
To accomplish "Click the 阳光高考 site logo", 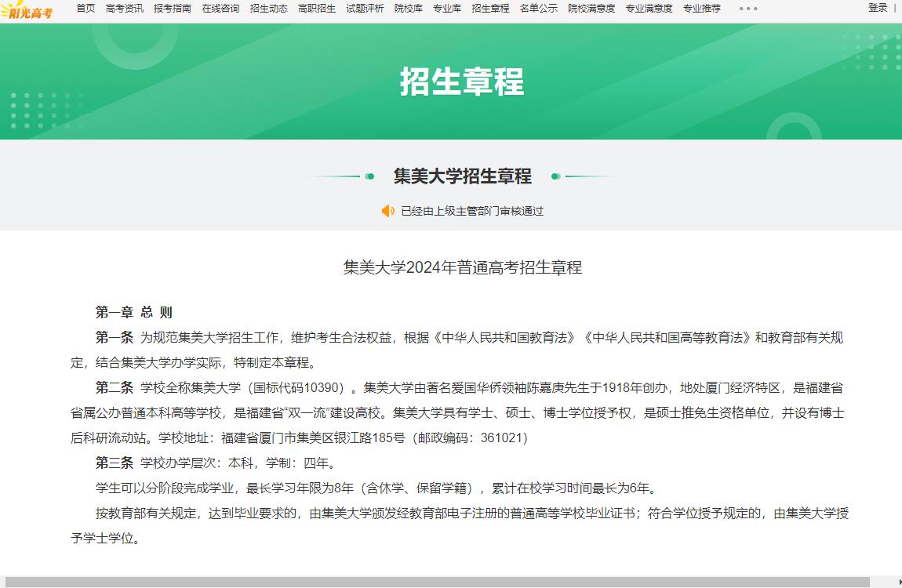I will pyautogui.click(x=27, y=10).
